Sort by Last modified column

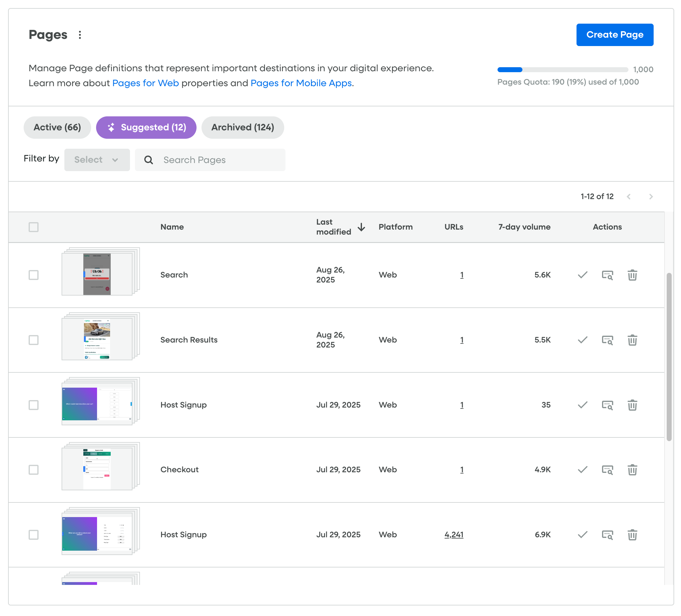361,227
